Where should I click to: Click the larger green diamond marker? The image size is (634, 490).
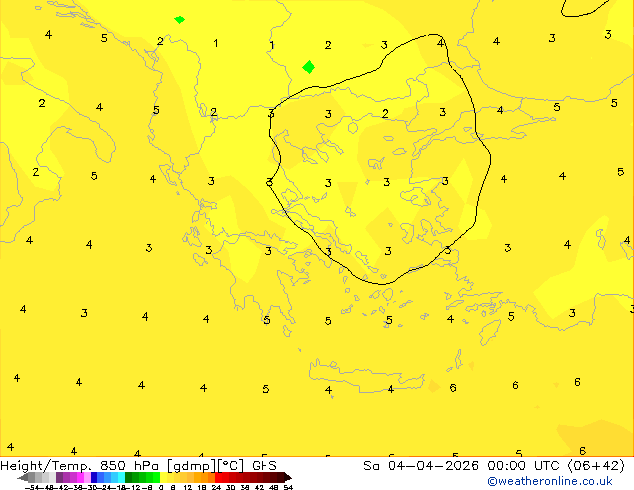point(308,67)
